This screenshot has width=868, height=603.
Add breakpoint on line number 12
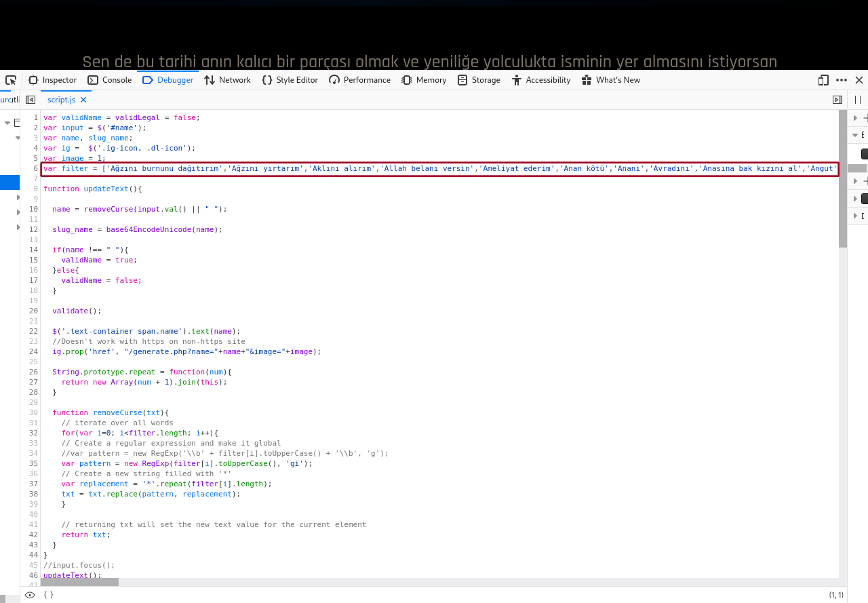pyautogui.click(x=33, y=229)
